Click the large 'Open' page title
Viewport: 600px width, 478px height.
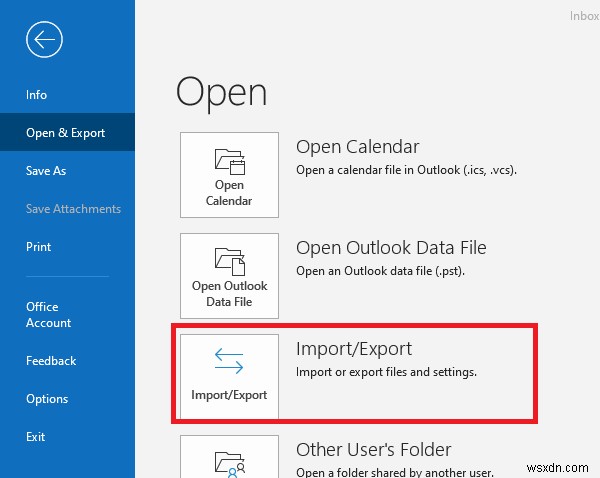click(x=221, y=93)
